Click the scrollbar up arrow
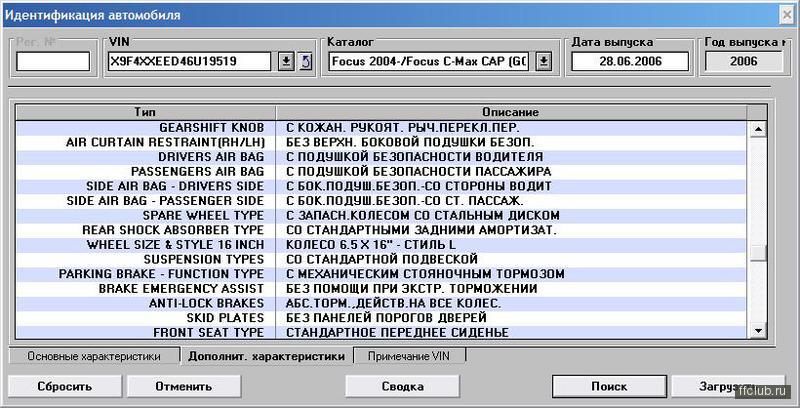800x408 pixels. click(758, 129)
